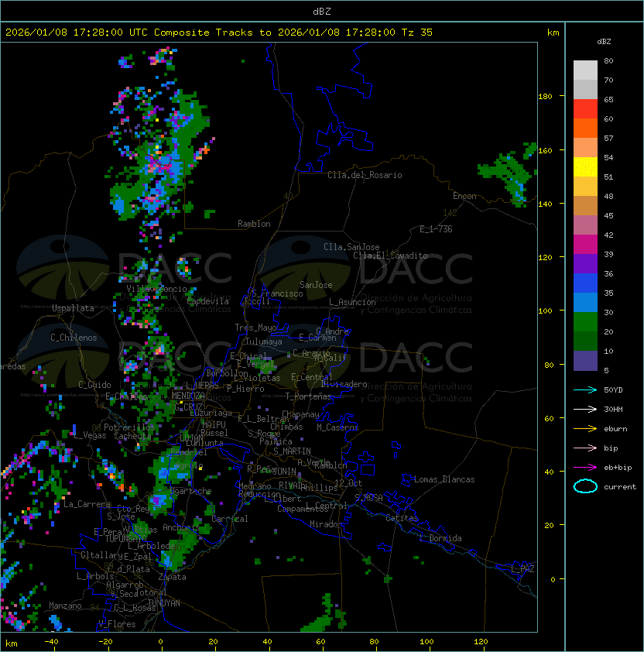The width and height of the screenshot is (644, 652).
Task: Click the 'Tres_Mayo' place label
Action: coord(255,328)
